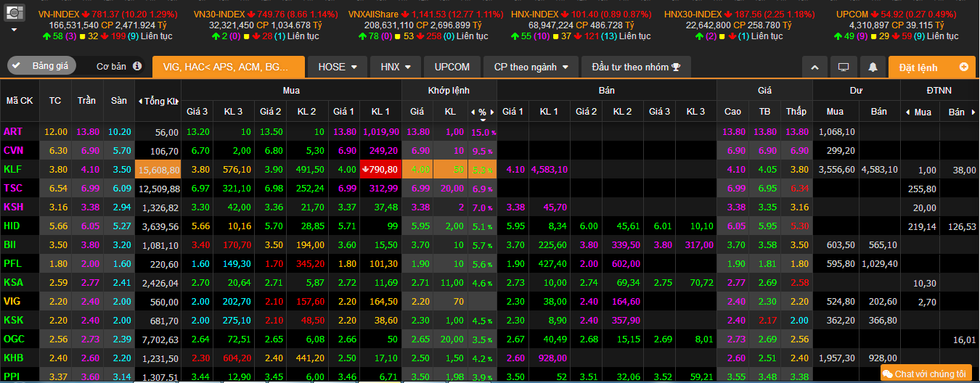Expand the menu arrow below the logo
The width and height of the screenshot is (980, 383).
15,30
